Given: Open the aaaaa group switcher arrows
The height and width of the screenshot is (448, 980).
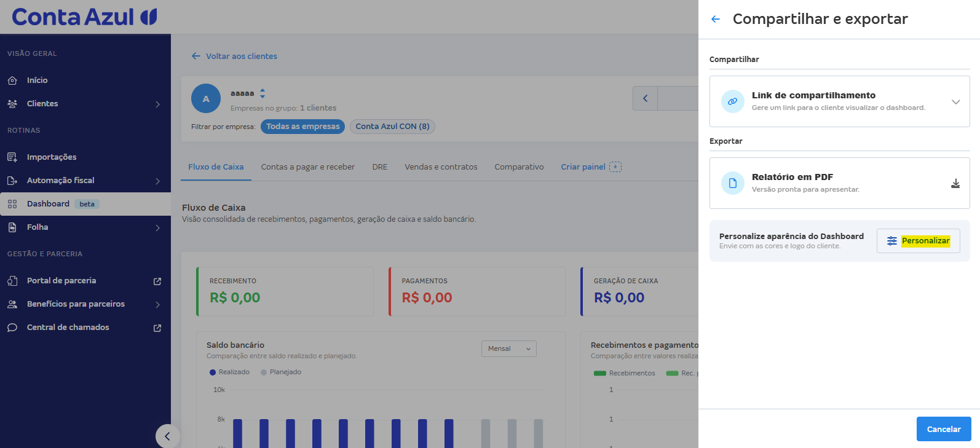Looking at the screenshot, I should [263, 93].
